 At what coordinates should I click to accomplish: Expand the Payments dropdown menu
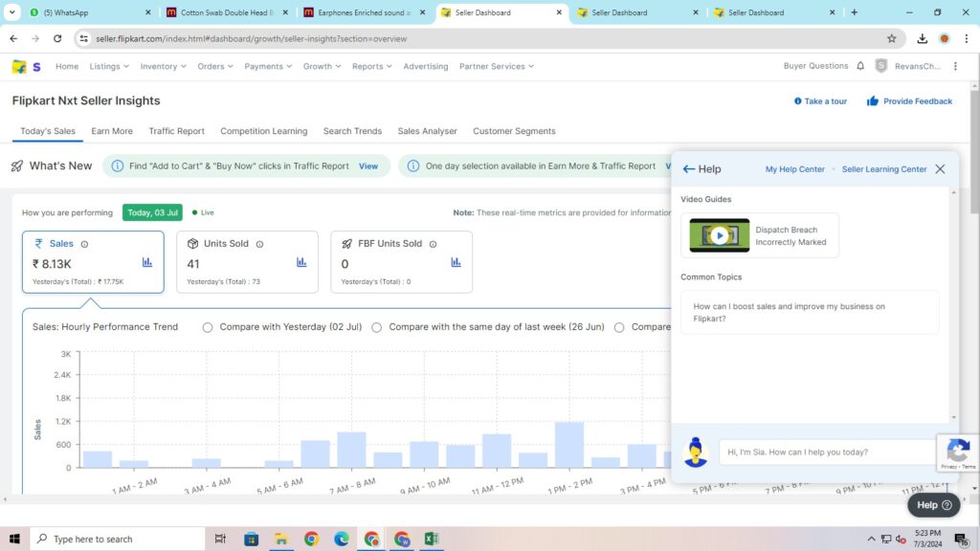268,67
